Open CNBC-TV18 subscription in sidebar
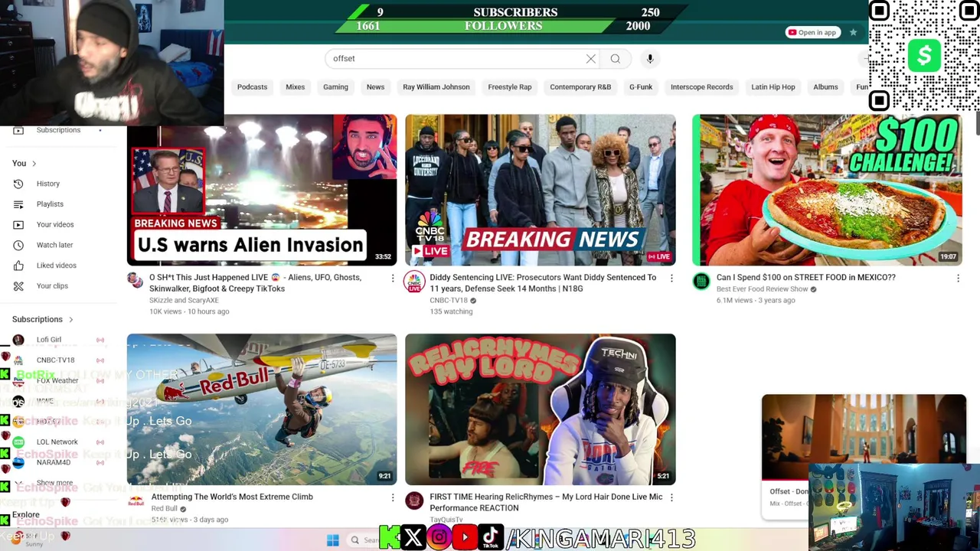Image resolution: width=980 pixels, height=551 pixels. click(x=55, y=360)
